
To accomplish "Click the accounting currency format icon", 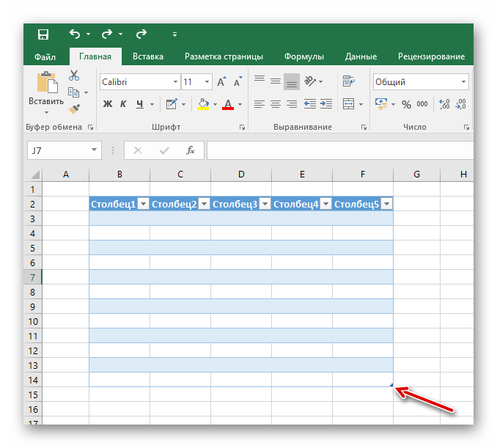I will (381, 104).
